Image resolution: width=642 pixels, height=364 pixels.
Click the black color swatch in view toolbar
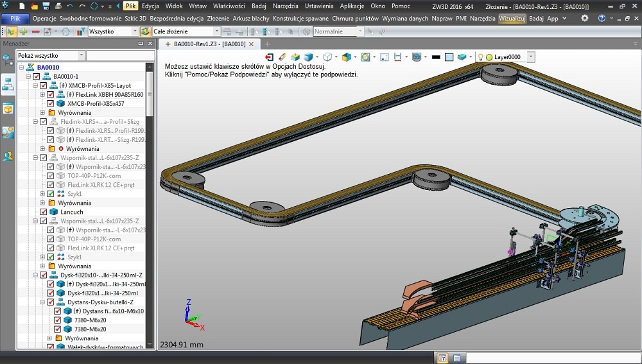tap(435, 57)
